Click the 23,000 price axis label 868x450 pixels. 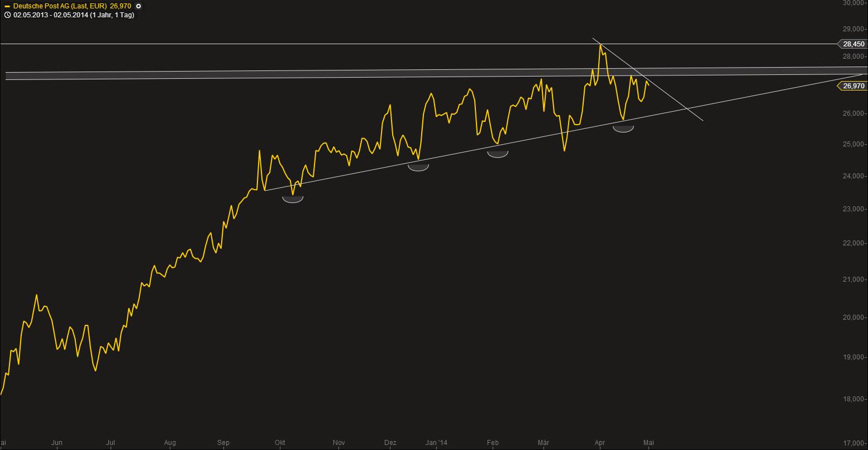pyautogui.click(x=853, y=209)
